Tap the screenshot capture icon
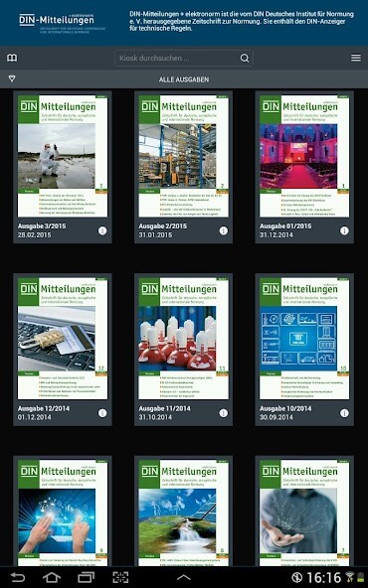This screenshot has width=368, height=588. 120,577
